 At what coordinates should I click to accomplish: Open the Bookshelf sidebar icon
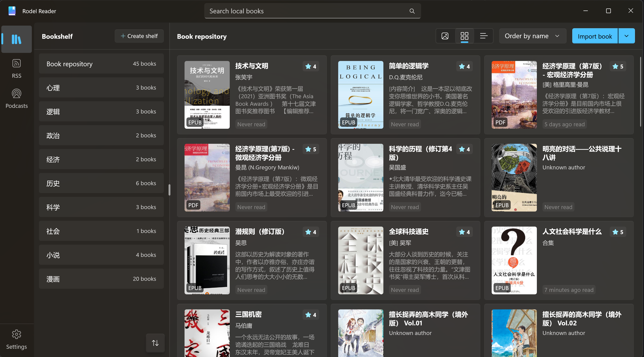[x=17, y=39]
